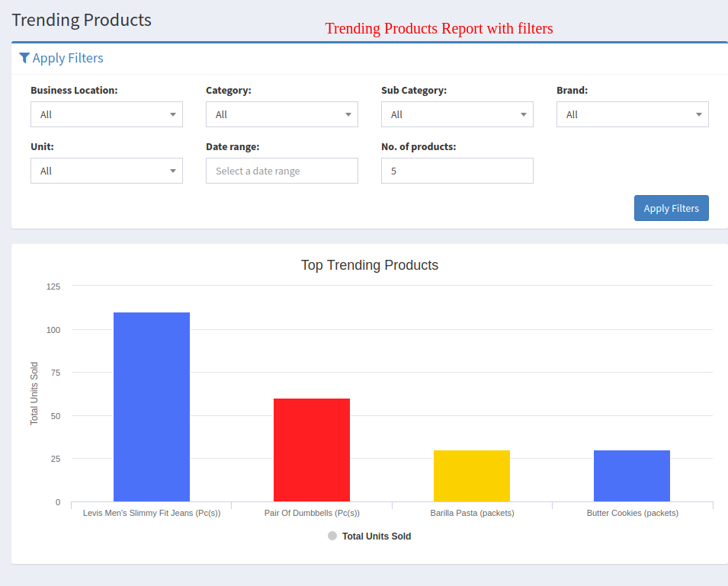This screenshot has width=728, height=586.
Task: Focus the No. of products field
Action: tap(457, 171)
